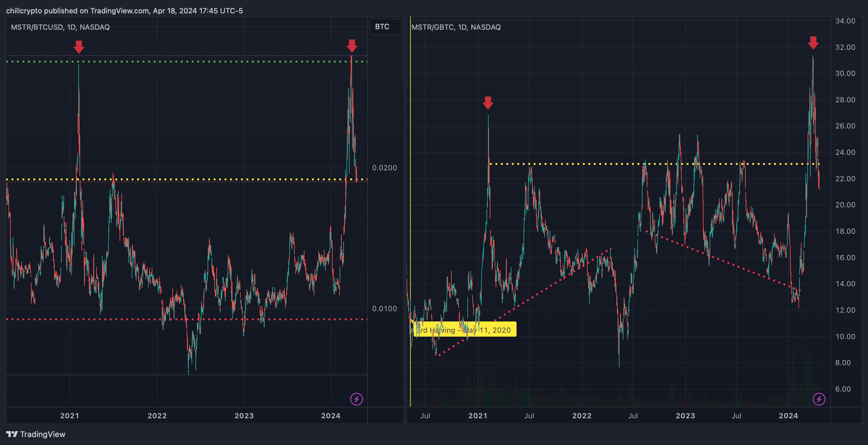This screenshot has width=868, height=445.
Task: Click the 30.00 price axis label
Action: 845,73
